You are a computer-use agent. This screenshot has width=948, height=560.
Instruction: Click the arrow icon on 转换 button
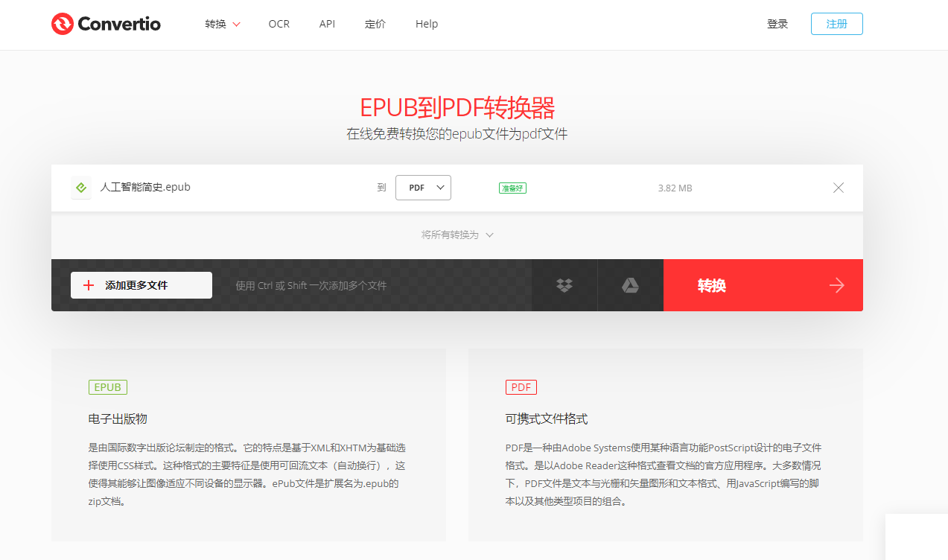[837, 285]
